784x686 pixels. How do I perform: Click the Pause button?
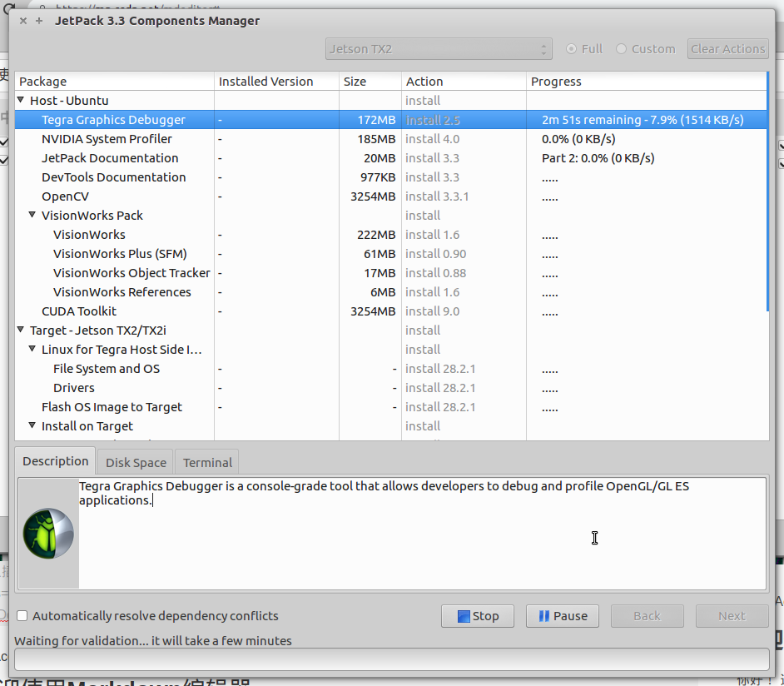coord(563,616)
